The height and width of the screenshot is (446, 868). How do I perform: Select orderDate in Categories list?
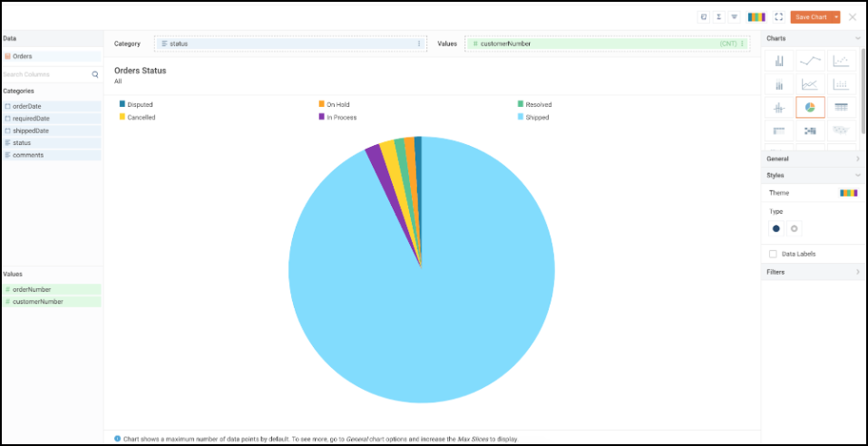[x=52, y=106]
